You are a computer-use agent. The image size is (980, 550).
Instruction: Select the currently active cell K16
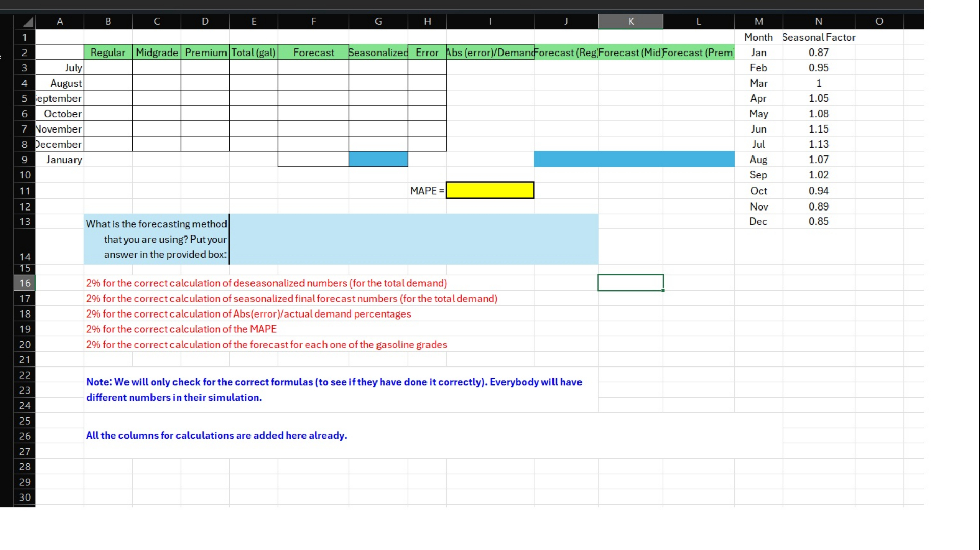click(x=631, y=282)
